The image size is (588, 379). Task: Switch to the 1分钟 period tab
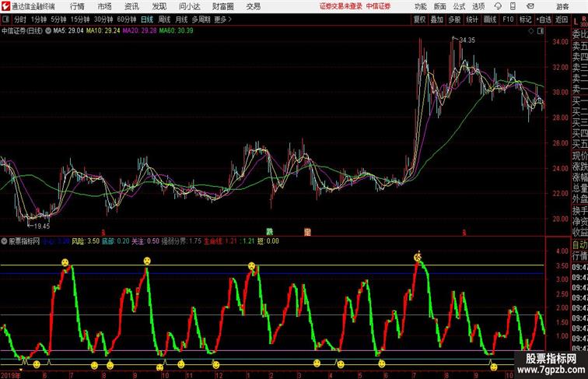click(38, 19)
